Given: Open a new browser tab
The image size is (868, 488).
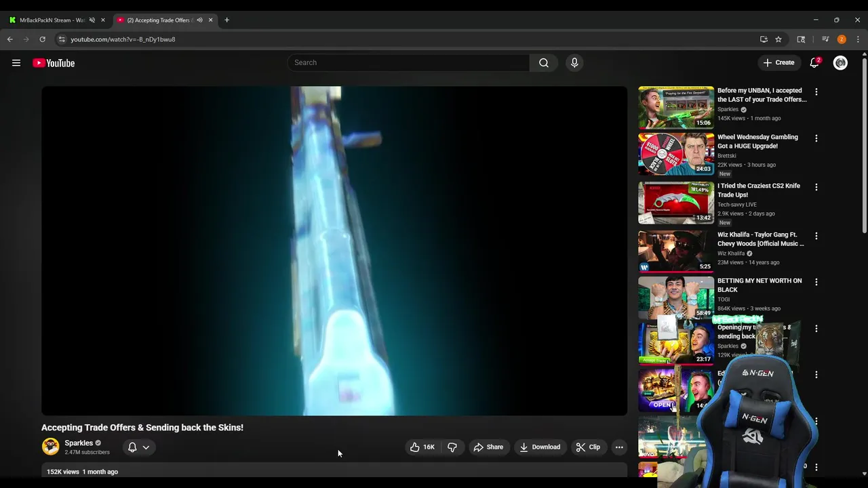Looking at the screenshot, I should click(x=226, y=20).
